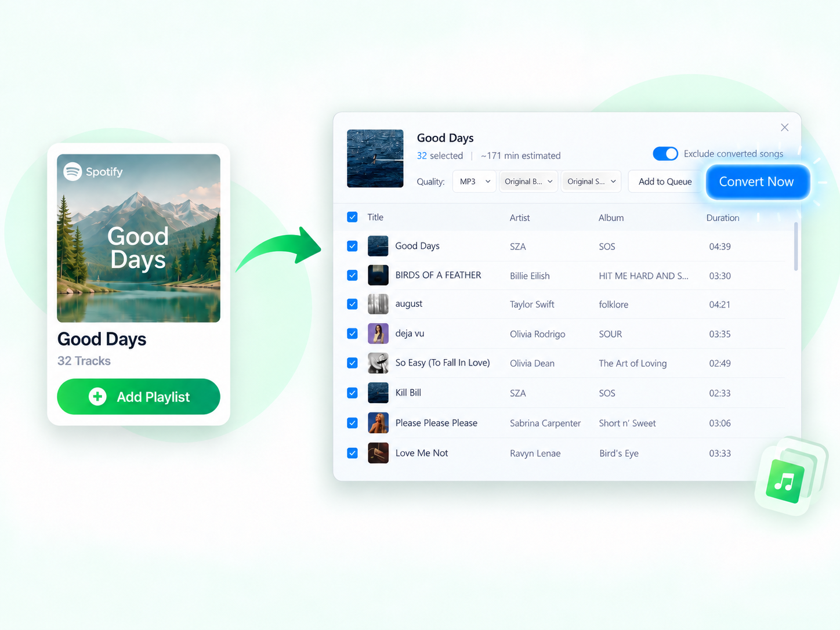Uncheck the So Easy track checkbox
840x630 pixels.
pos(352,363)
